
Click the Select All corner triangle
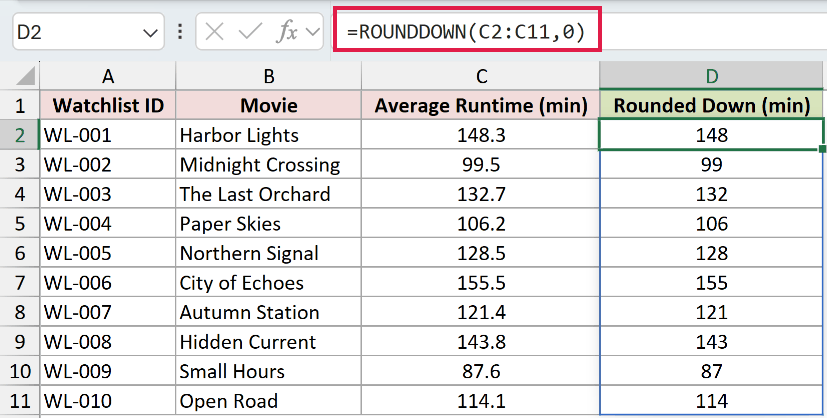point(25,77)
